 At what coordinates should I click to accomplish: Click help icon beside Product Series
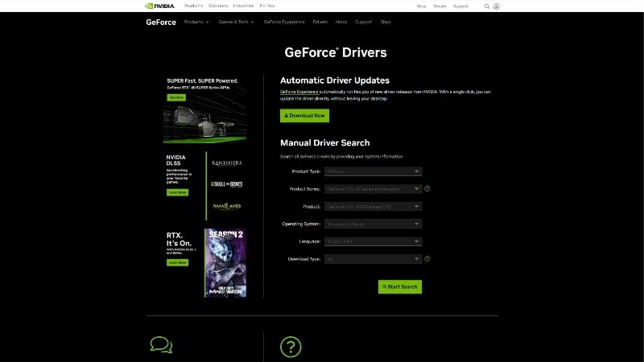click(x=427, y=189)
